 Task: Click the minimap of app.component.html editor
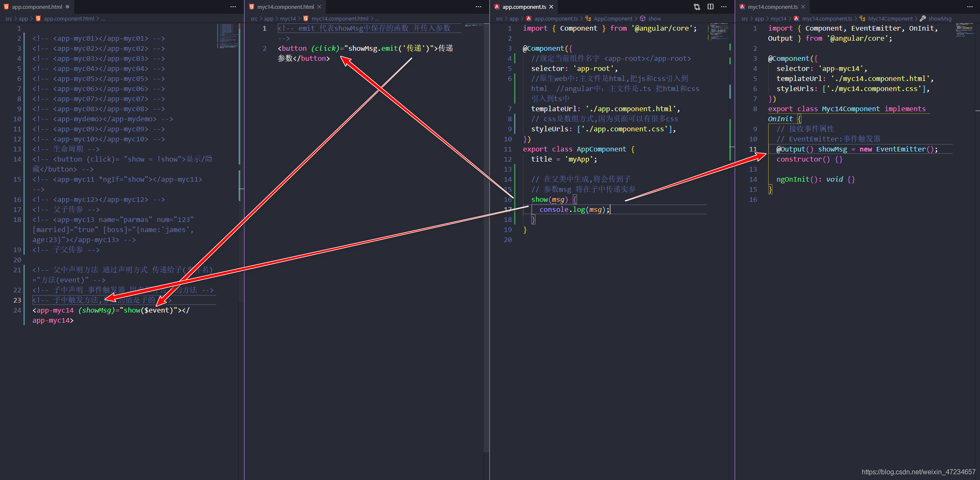[x=227, y=36]
